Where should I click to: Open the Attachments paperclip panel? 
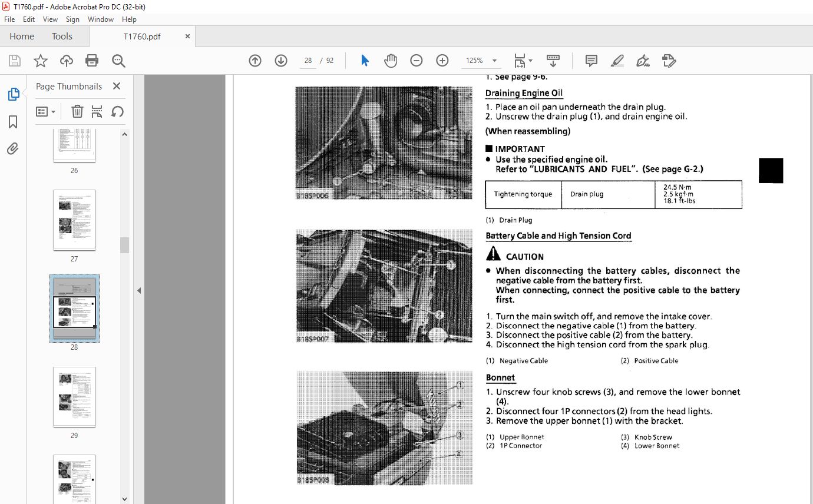pyautogui.click(x=13, y=148)
